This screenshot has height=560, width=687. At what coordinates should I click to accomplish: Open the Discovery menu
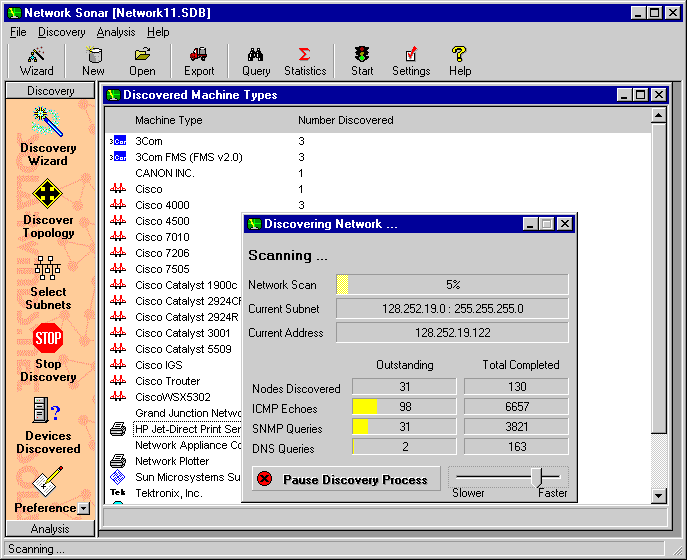pyautogui.click(x=61, y=32)
